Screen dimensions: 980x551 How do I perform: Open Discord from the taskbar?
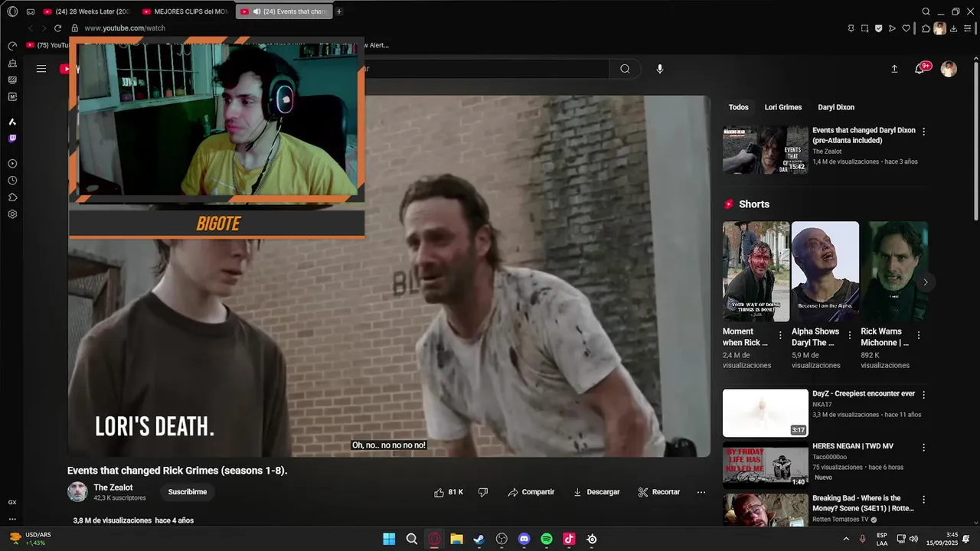pos(524,539)
